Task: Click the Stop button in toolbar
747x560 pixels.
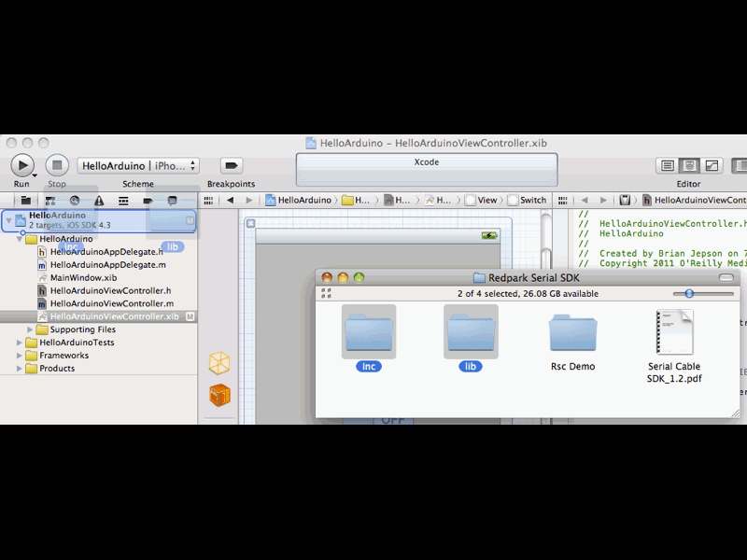Action: [57, 165]
